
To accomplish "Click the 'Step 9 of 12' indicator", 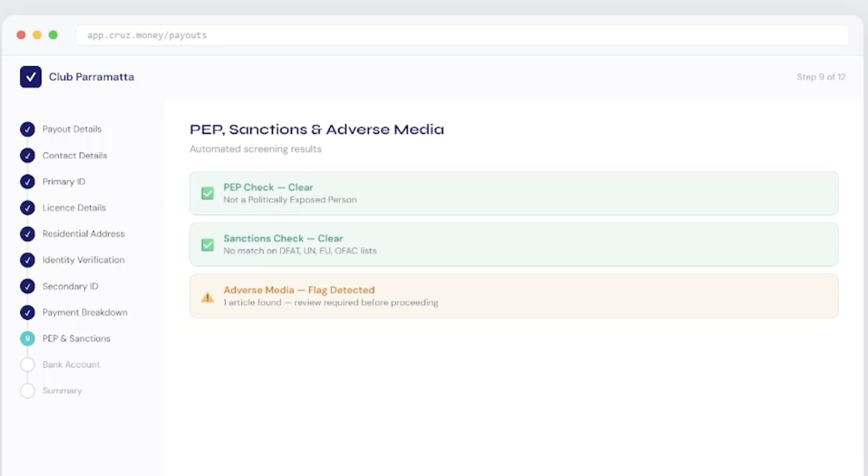I will coord(821,77).
